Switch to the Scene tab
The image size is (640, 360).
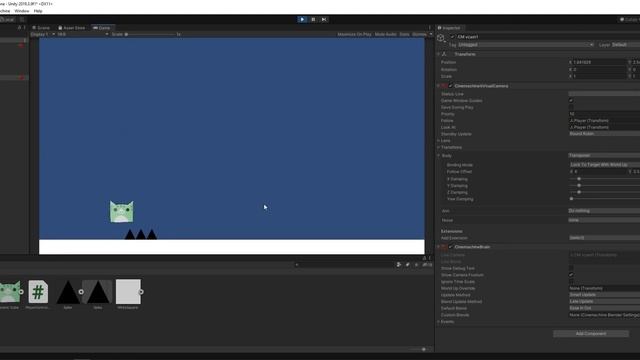tap(41, 28)
